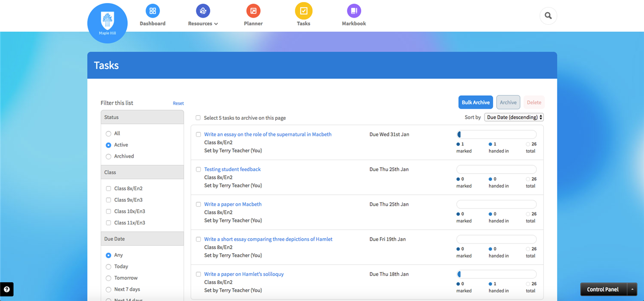644x301 pixels.
Task: Expand the Resources chevron in navigation
Action: coord(216,24)
